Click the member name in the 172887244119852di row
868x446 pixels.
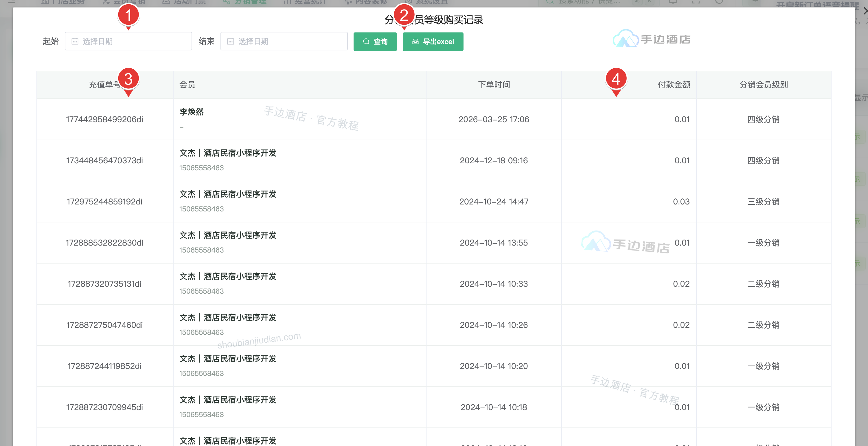(228, 359)
